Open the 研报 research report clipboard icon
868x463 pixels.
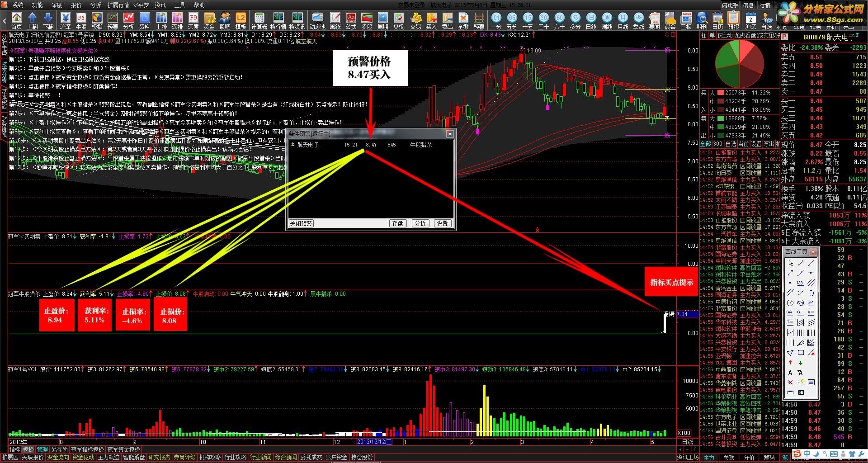coord(734,20)
